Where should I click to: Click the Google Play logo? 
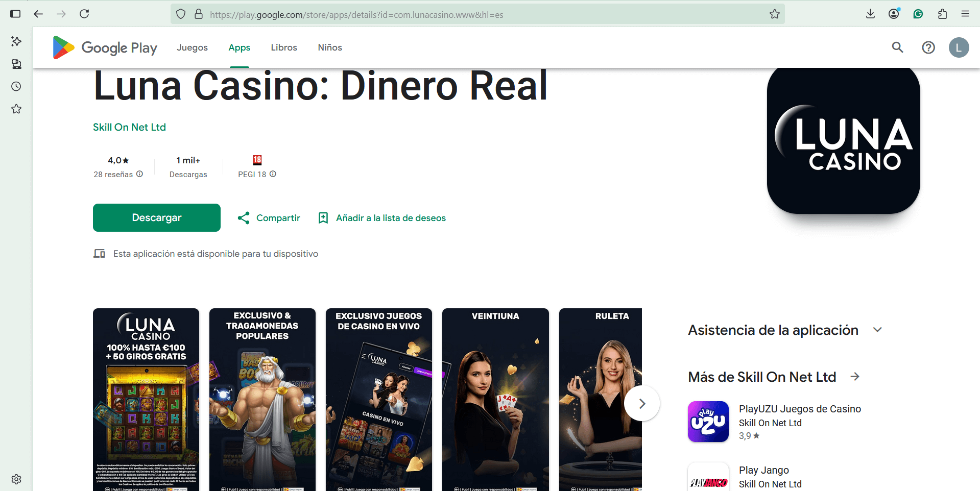point(105,47)
